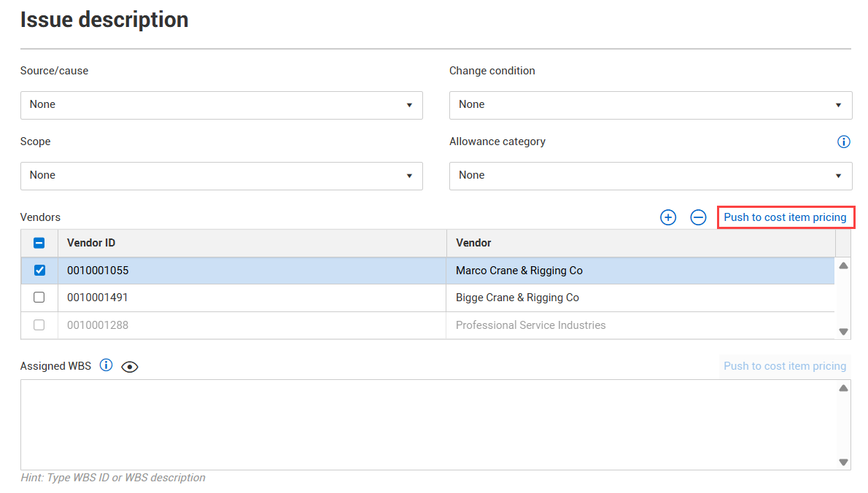Open the Scope dropdown
The image size is (868, 493).
point(221,176)
